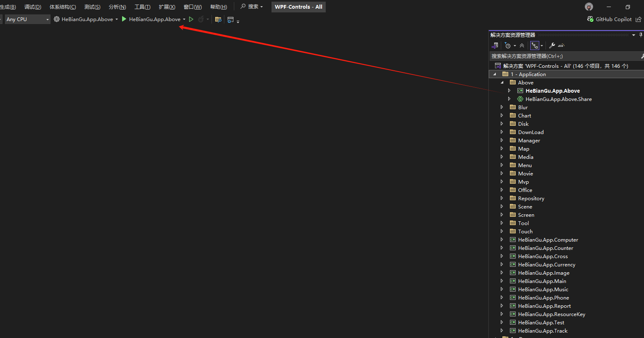Select the Repository folder
644x338 pixels.
531,199
